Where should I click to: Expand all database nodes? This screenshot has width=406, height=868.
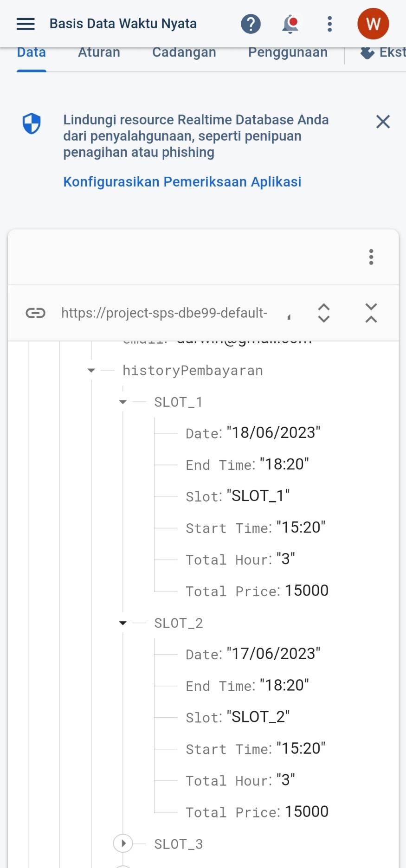pyautogui.click(x=324, y=313)
